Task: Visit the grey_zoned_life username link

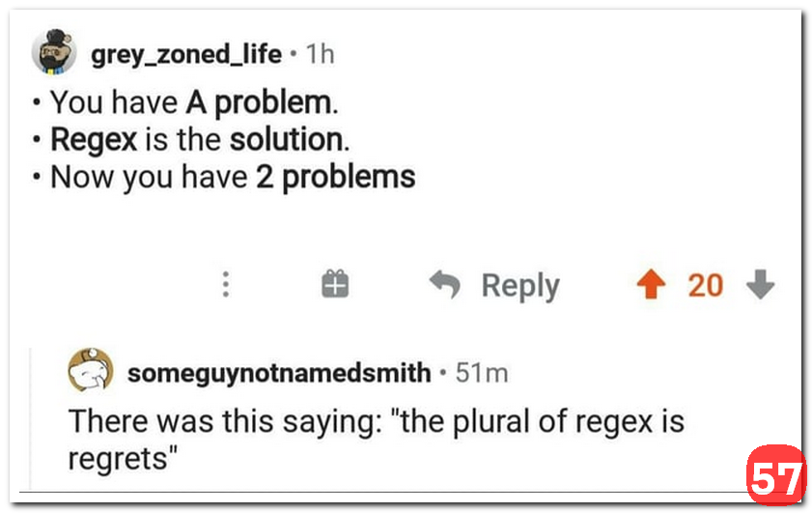Action: [x=187, y=55]
